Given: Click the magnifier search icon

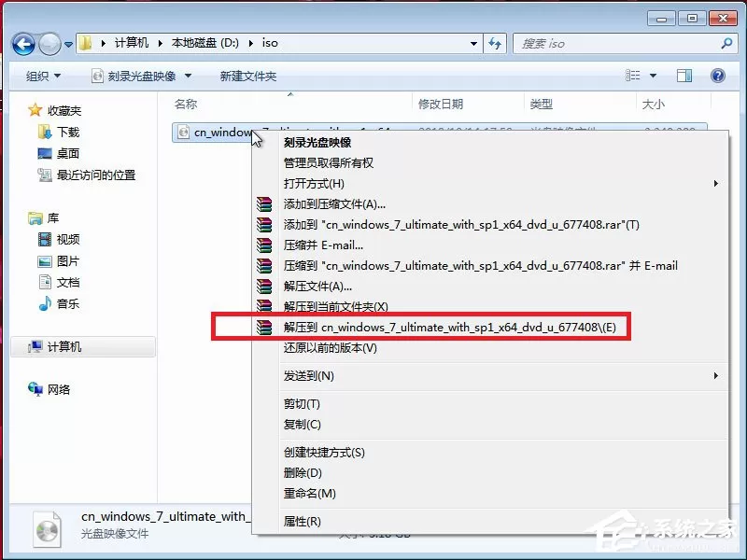Looking at the screenshot, I should (726, 44).
